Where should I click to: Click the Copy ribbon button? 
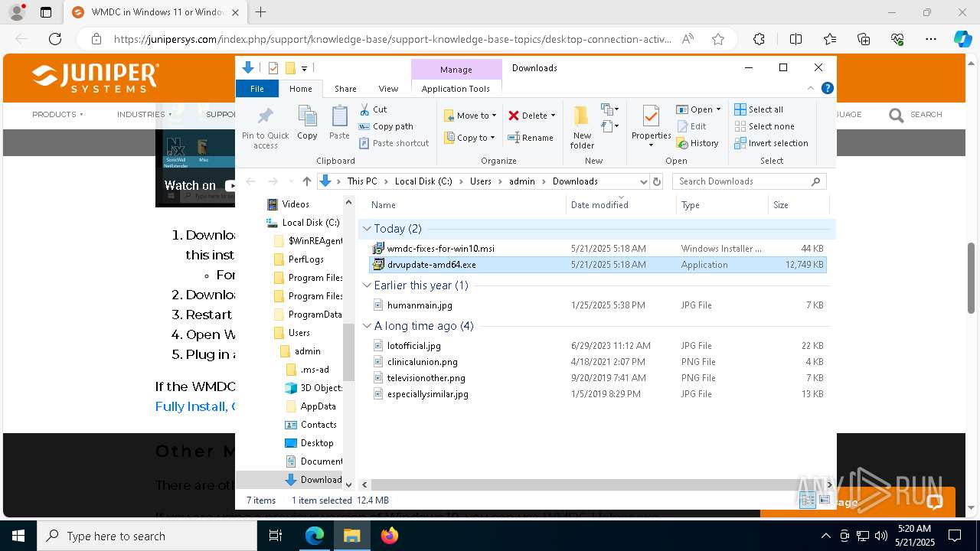coord(307,122)
